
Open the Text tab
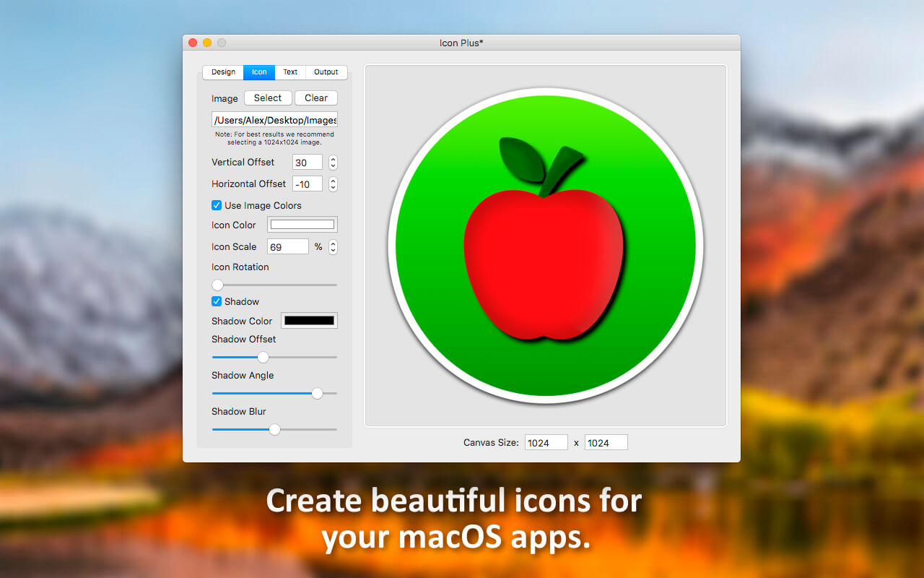(290, 72)
